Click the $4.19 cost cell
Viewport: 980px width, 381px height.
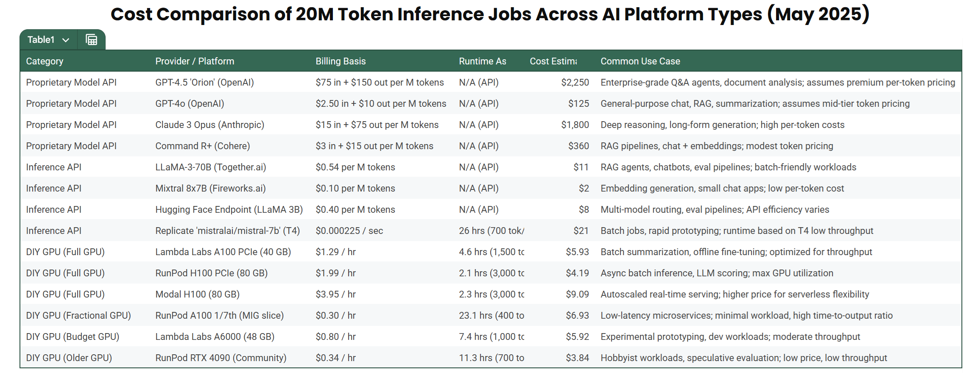(x=577, y=273)
